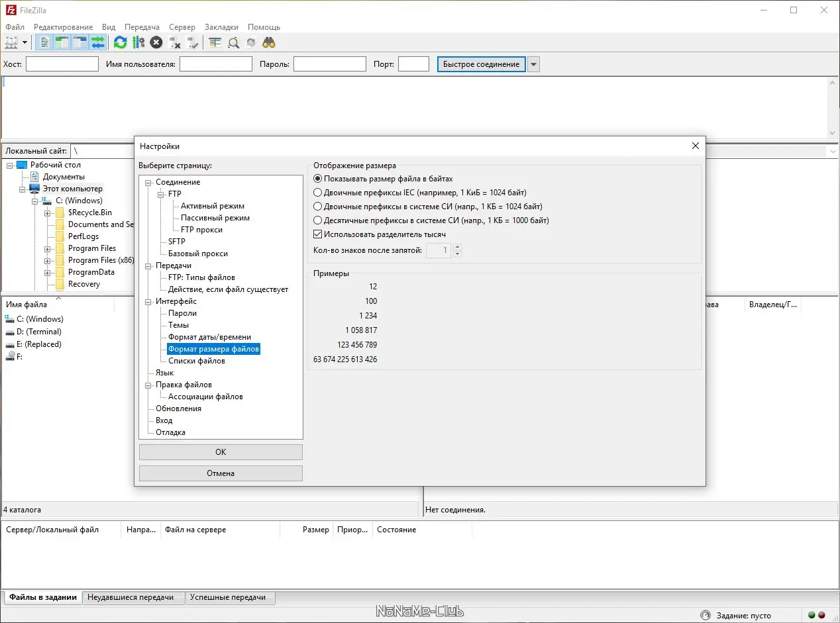Screen dimensions: 840x623
Task: Decrease decimal places stepper down arrow
Action: click(x=457, y=254)
